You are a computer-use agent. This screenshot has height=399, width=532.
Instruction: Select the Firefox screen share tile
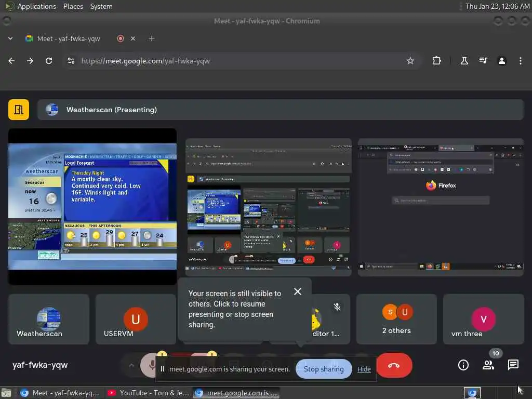tap(441, 207)
